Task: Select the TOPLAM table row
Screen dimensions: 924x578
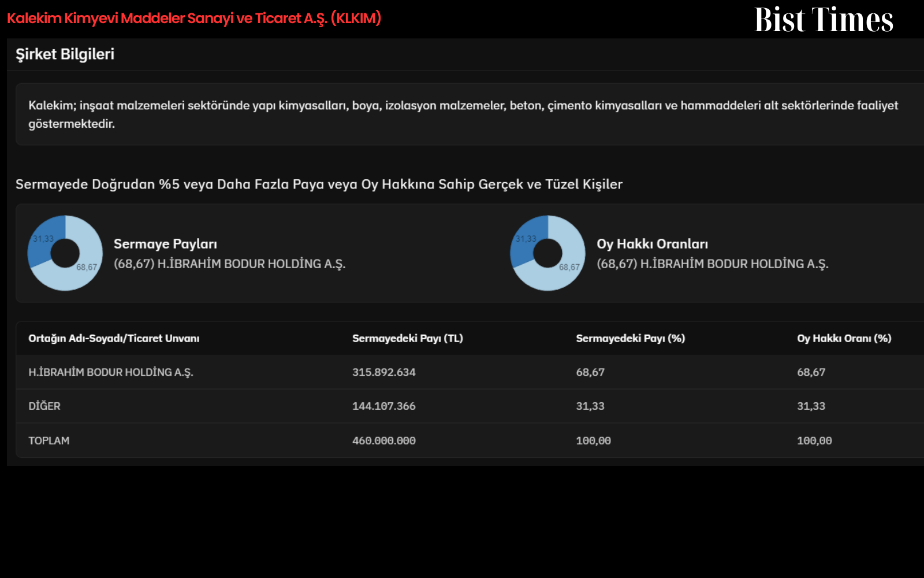Action: 470,440
